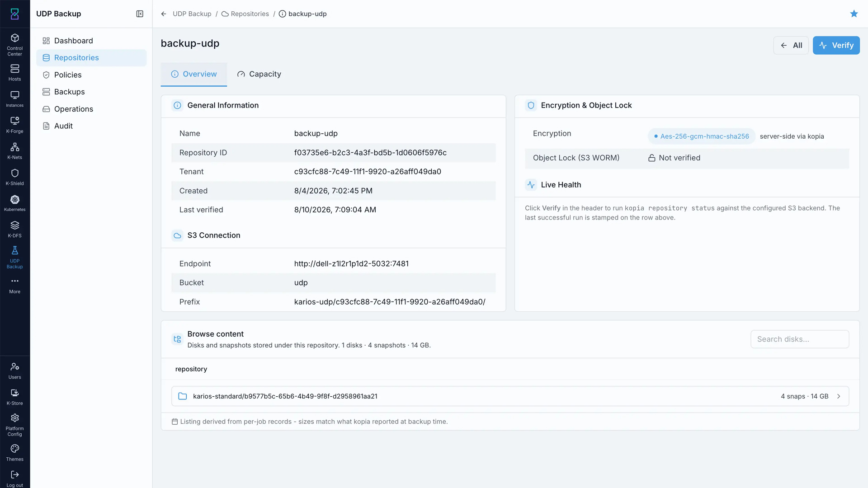Go to Dashboard in sidebar
The image size is (868, 488).
[x=91, y=41]
